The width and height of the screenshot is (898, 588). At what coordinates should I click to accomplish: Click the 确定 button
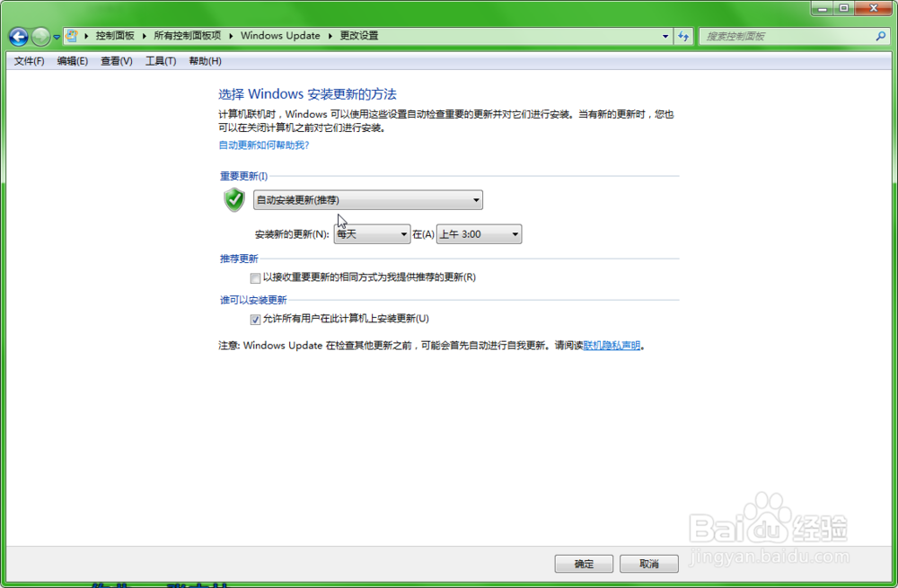584,563
